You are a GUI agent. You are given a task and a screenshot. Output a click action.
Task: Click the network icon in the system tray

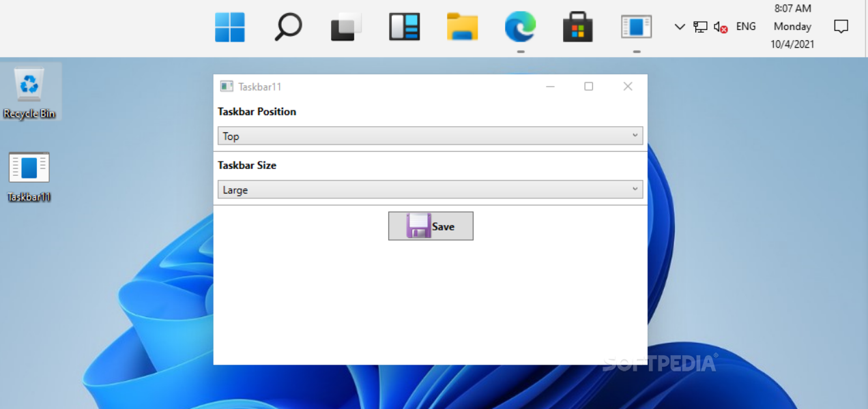pyautogui.click(x=700, y=27)
